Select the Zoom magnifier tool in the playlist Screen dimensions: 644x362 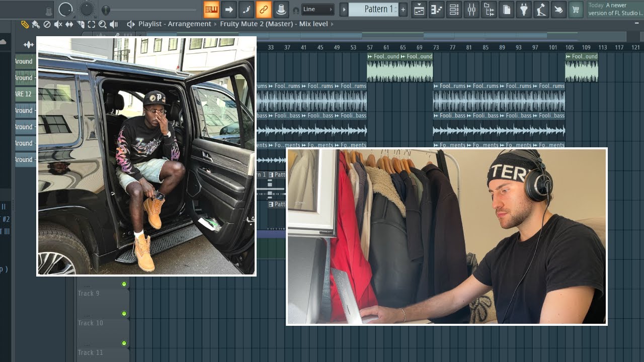pyautogui.click(x=102, y=24)
